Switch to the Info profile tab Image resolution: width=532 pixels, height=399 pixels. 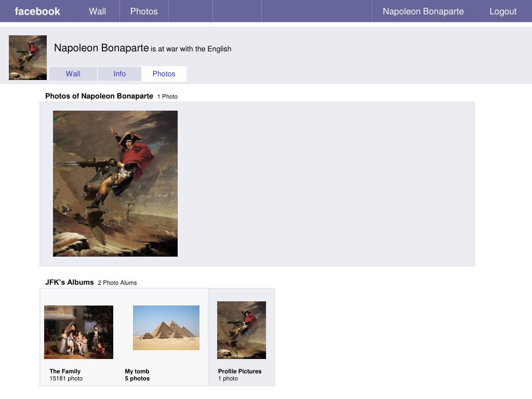click(x=119, y=74)
